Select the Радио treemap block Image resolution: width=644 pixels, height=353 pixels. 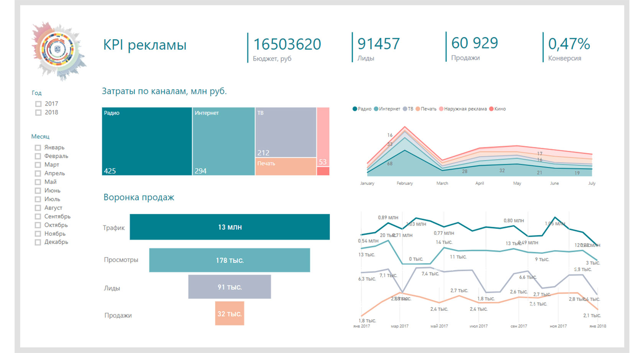147,141
